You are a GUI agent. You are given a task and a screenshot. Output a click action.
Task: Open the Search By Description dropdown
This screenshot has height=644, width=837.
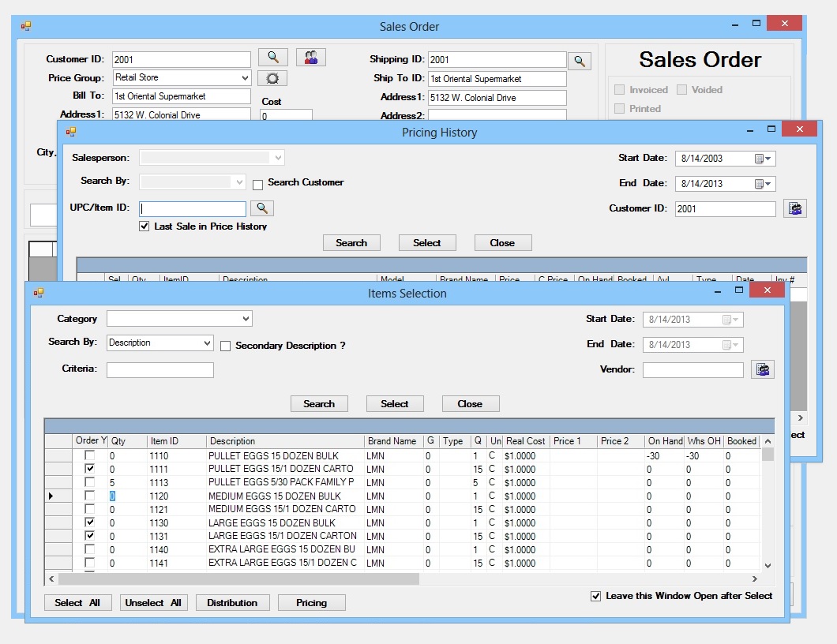(x=207, y=343)
